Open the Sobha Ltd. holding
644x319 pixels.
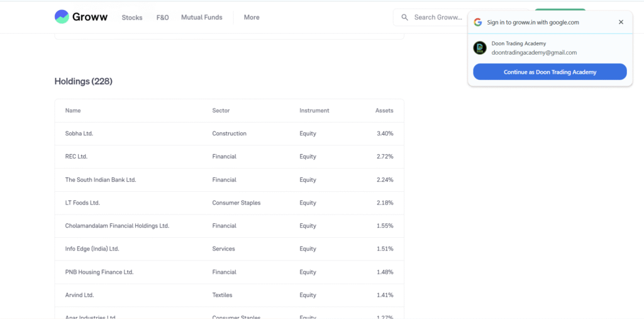(79, 133)
